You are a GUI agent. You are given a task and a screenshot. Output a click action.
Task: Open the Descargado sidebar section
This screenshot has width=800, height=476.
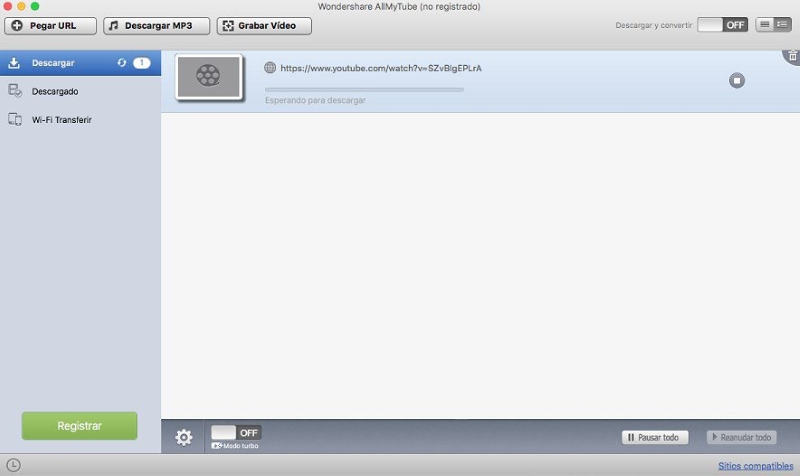pyautogui.click(x=81, y=91)
